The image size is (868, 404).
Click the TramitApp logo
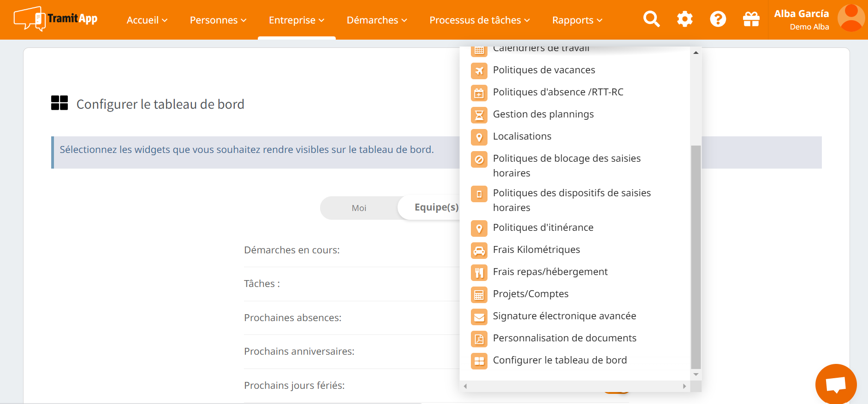56,19
